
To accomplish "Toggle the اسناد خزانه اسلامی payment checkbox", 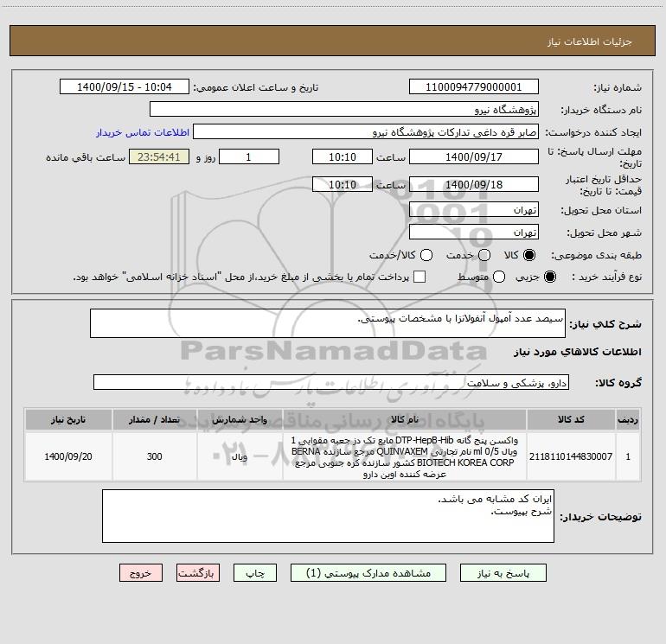I will (x=419, y=277).
